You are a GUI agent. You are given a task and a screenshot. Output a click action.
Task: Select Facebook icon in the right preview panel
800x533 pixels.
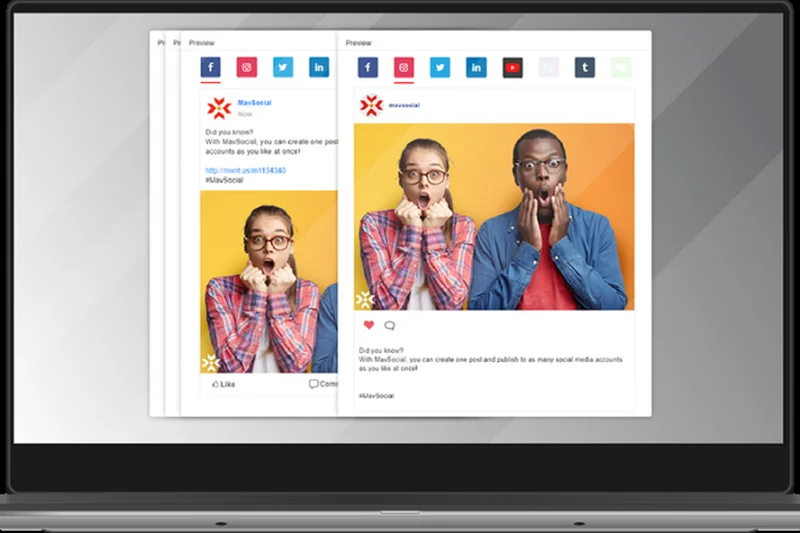tap(368, 68)
